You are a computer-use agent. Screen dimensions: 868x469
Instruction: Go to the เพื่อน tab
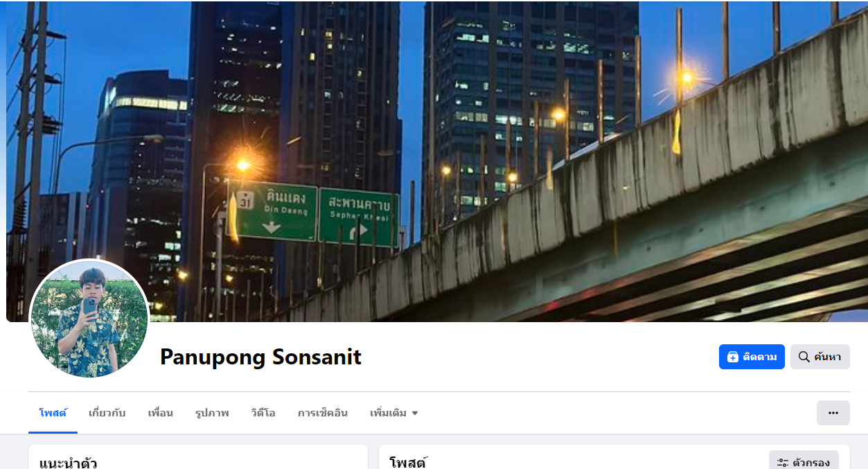click(x=161, y=413)
